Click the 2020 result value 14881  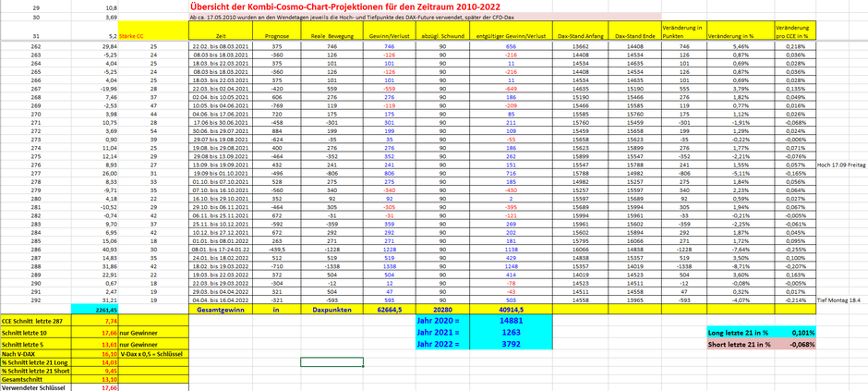[512, 321]
